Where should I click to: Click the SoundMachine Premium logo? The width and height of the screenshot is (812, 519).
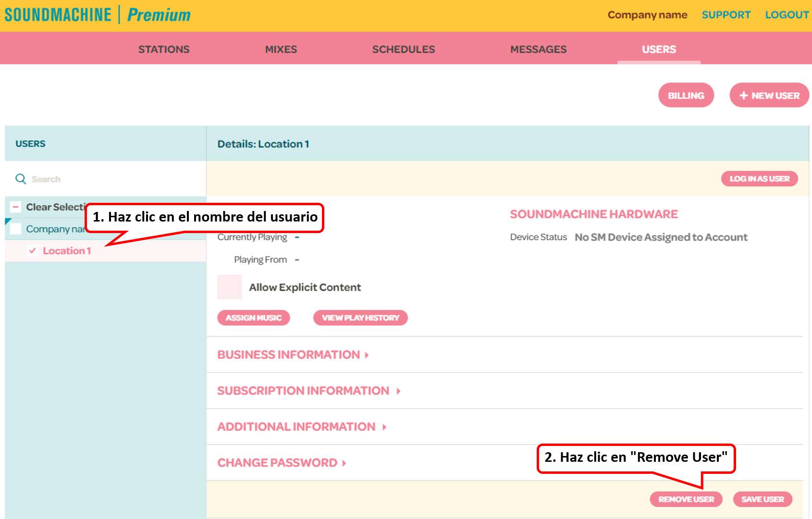tap(98, 15)
